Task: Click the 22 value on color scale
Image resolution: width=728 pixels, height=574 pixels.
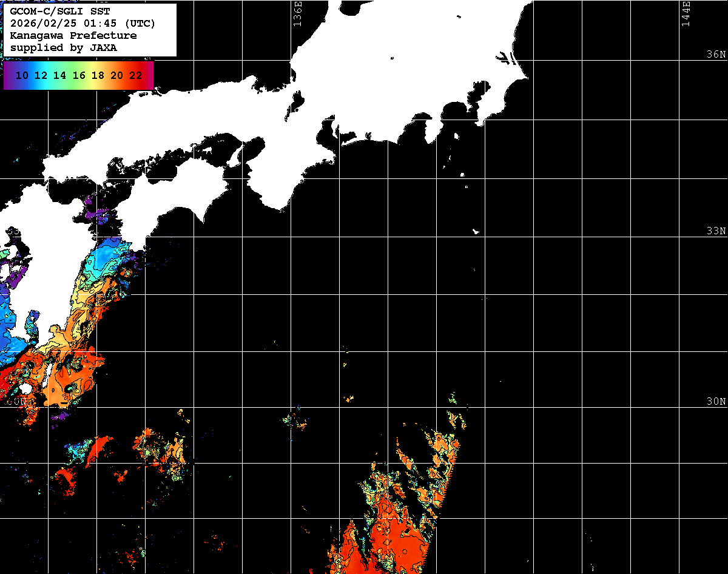Action: [136, 75]
